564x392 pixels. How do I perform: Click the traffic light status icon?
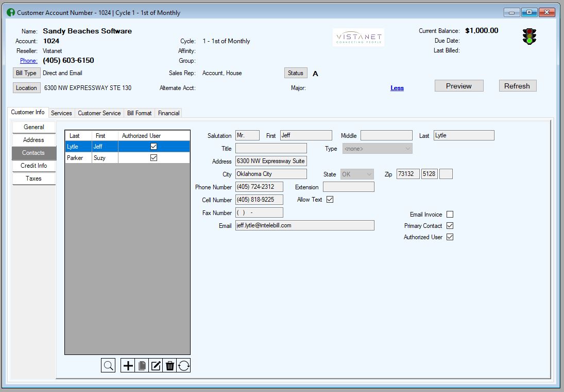pos(529,37)
